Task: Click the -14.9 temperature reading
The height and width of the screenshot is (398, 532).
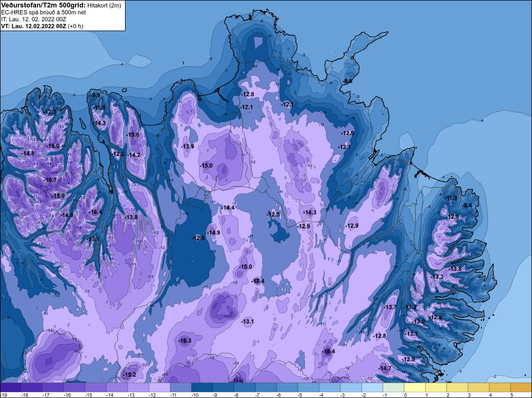Action: pos(213,233)
